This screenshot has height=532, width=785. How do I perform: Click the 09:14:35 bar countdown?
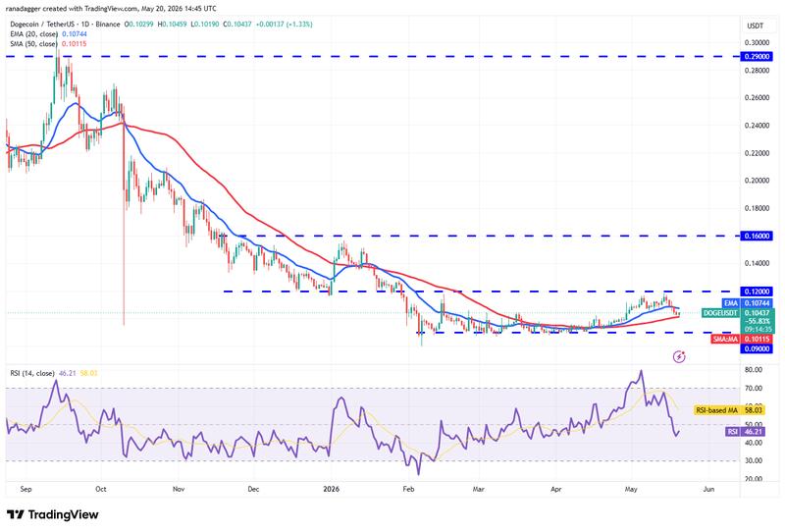tap(758, 330)
